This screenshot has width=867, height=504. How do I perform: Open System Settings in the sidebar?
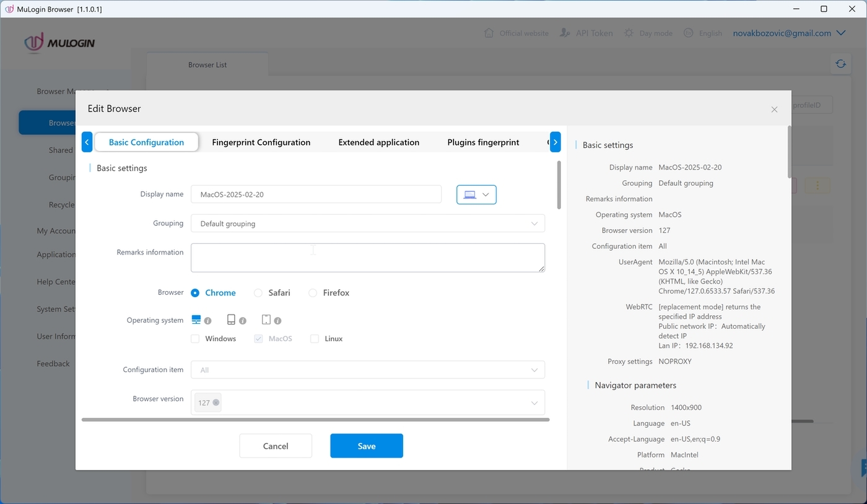[x=56, y=309]
